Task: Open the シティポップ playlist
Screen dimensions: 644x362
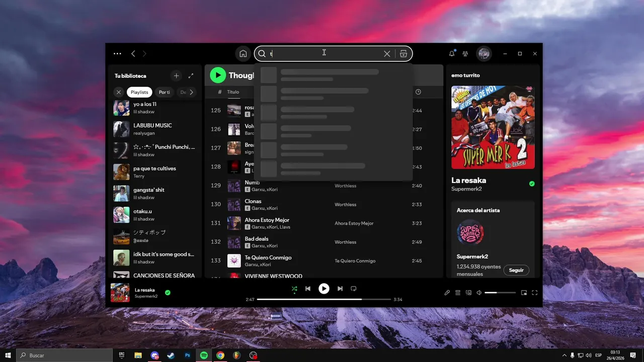Action: point(154,236)
